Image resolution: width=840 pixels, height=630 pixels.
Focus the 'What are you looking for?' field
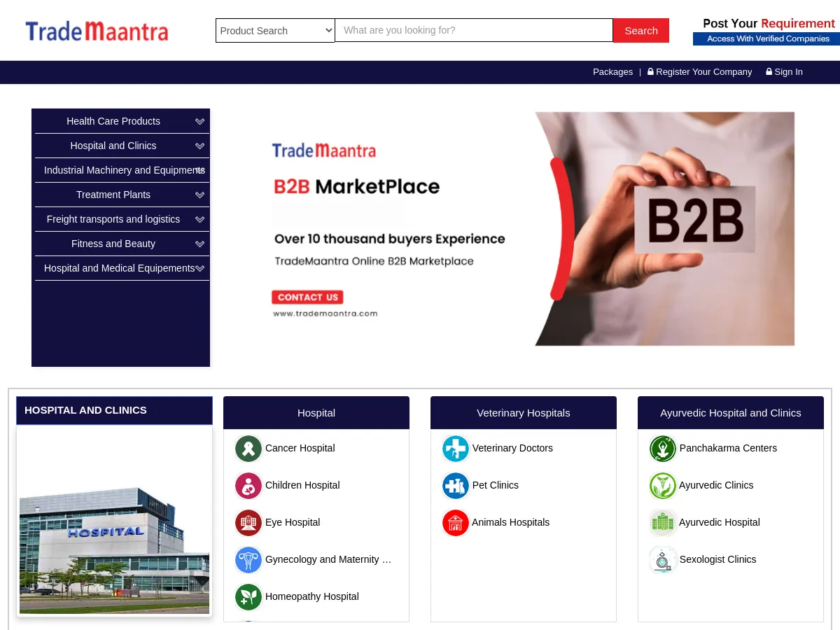pyautogui.click(x=474, y=30)
